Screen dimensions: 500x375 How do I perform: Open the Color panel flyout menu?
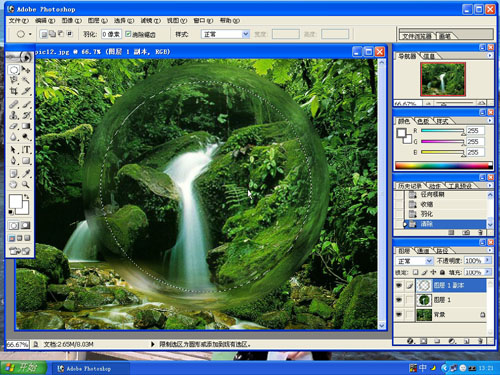click(x=490, y=121)
